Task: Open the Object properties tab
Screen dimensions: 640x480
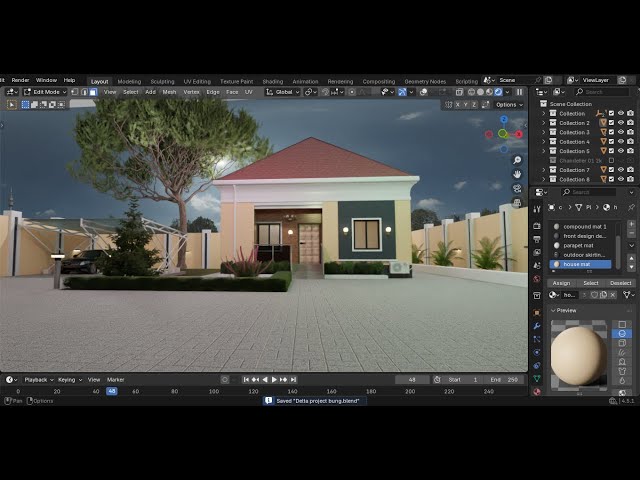Action: tap(537, 313)
